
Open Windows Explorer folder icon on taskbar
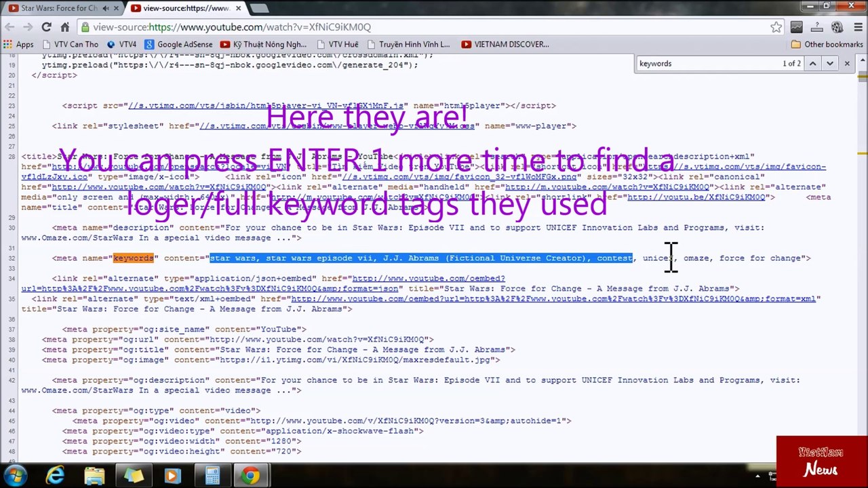point(94,476)
